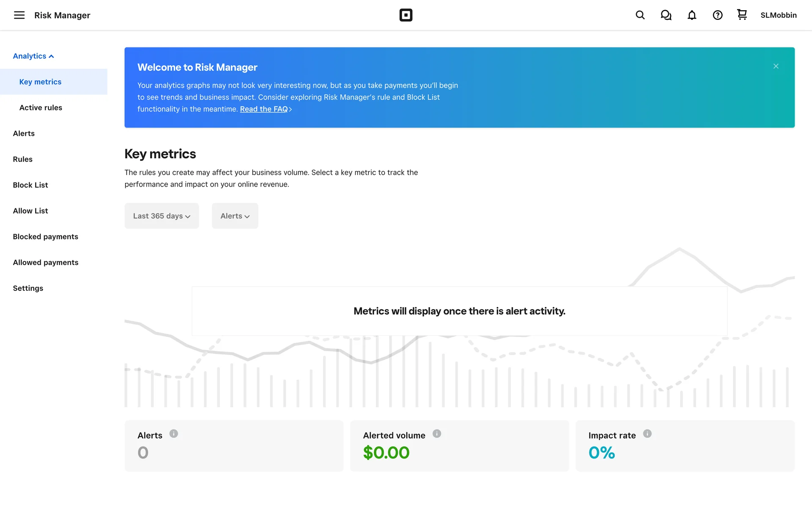Open the hamburger navigation menu
This screenshot has height=508, width=812.
click(x=19, y=15)
